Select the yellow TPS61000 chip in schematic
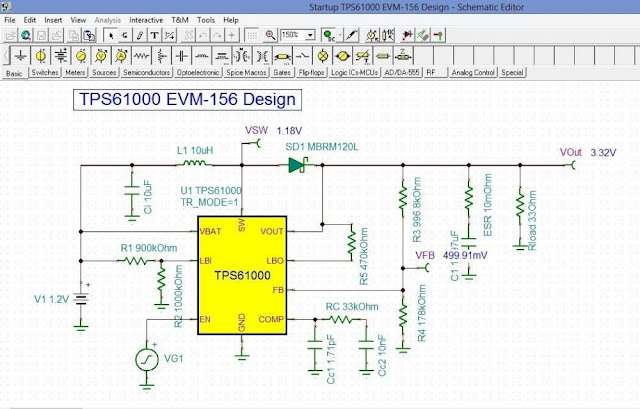Viewport: 640px width, 409px height. click(242, 276)
